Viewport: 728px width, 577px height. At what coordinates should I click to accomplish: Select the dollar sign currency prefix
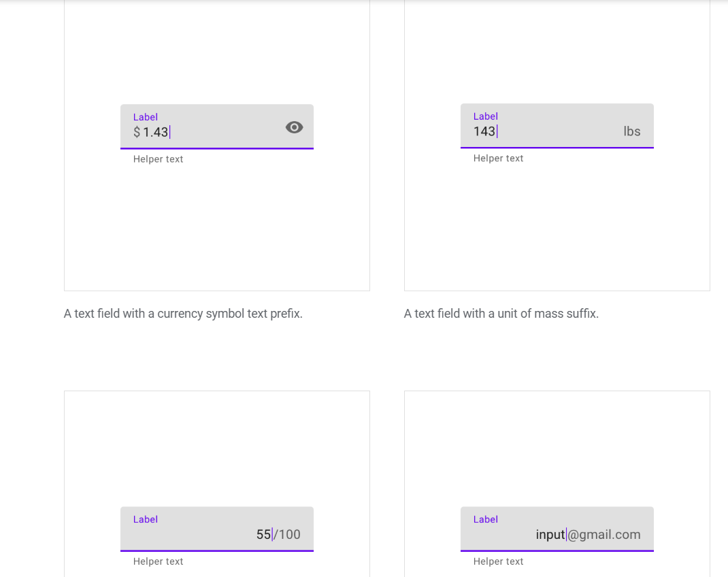point(136,131)
